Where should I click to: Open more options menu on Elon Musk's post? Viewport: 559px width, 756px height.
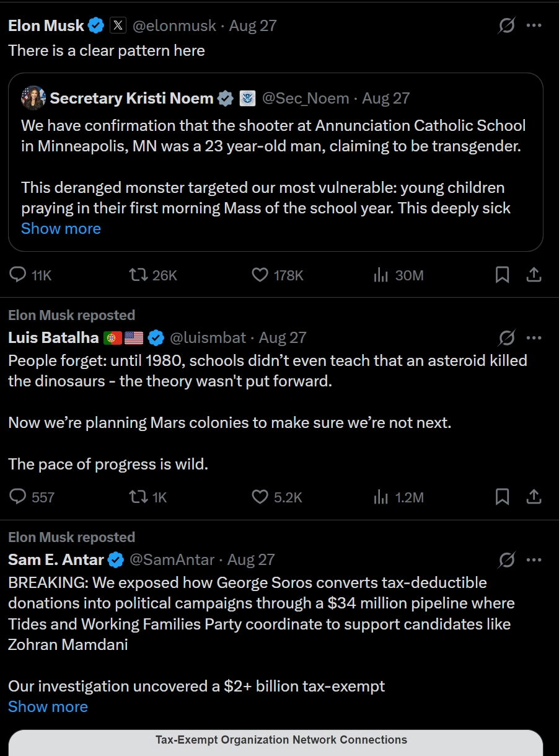[534, 26]
